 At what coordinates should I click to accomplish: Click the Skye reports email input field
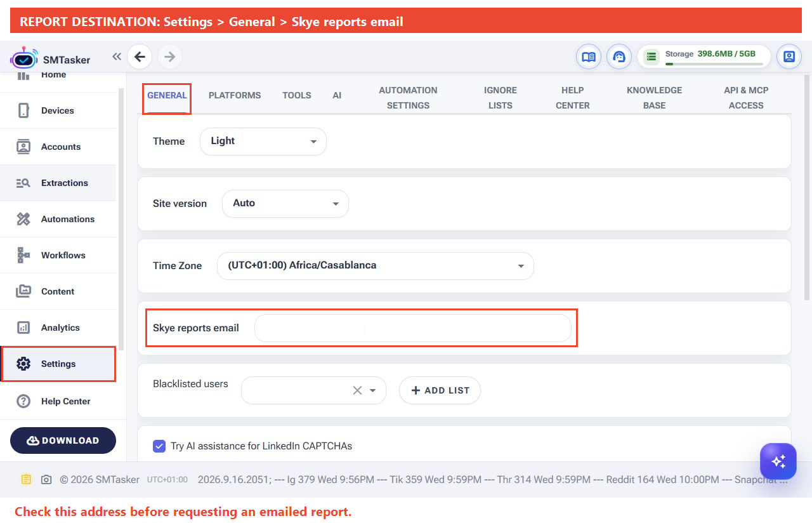(413, 328)
